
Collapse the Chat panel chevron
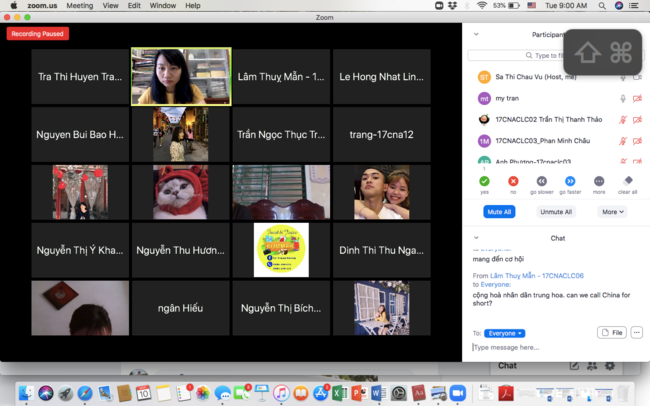pos(476,238)
